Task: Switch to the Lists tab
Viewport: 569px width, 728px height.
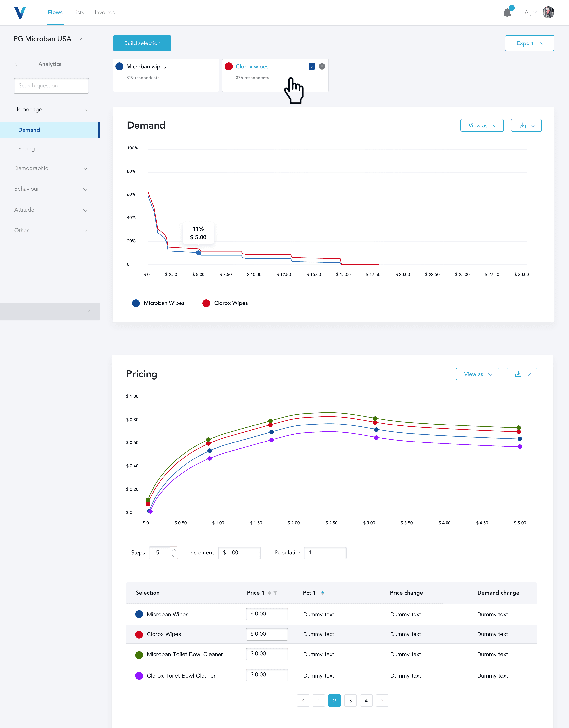Action: (x=79, y=12)
